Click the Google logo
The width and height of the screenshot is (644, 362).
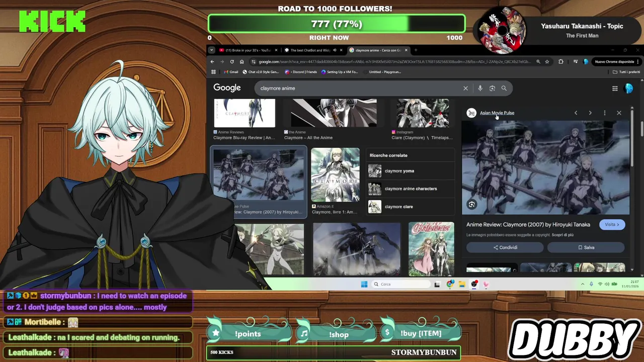click(227, 87)
